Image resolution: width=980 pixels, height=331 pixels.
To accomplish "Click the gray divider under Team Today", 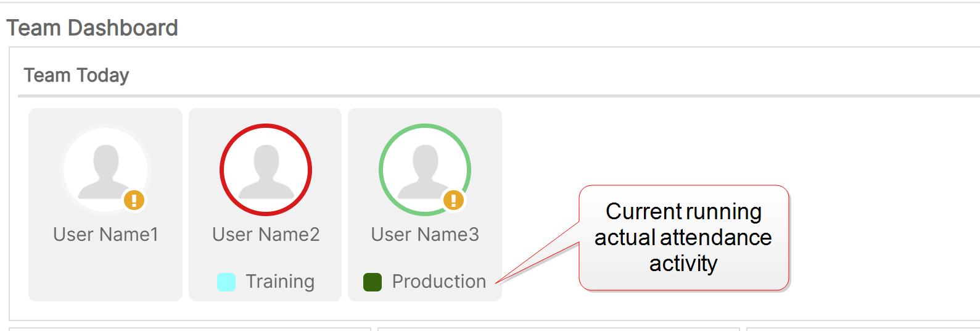I will point(493,96).
